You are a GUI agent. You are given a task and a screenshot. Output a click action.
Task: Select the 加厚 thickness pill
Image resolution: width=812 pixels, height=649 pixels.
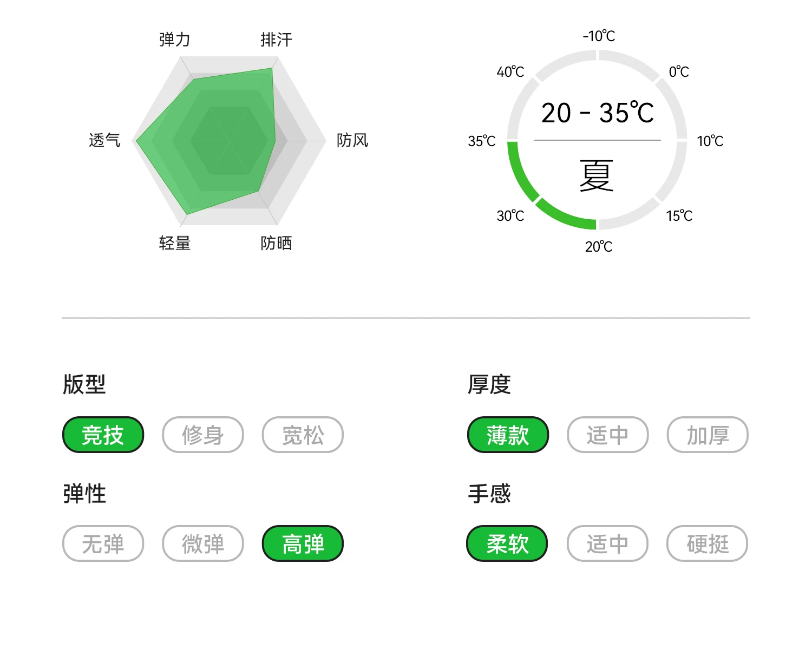[708, 435]
